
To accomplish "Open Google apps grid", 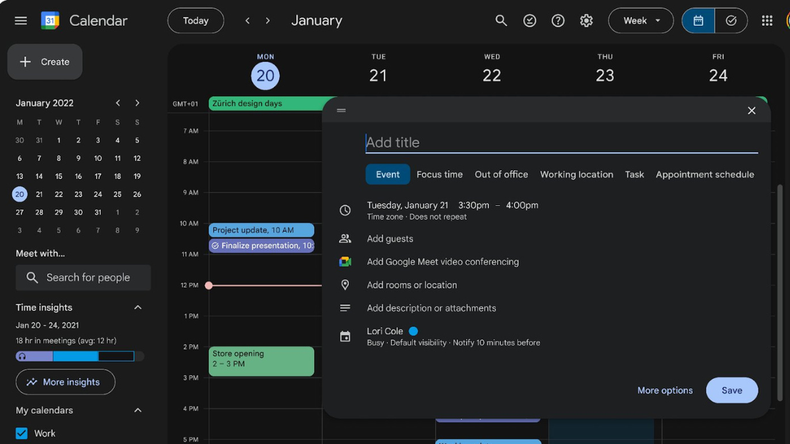I will click(x=767, y=21).
